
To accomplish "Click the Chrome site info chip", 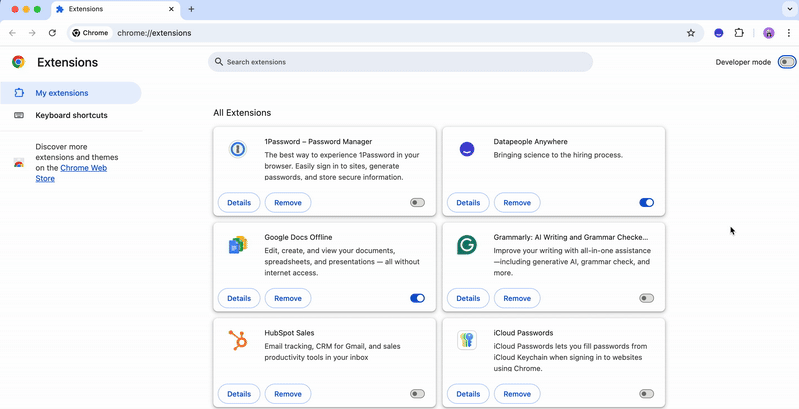I will (90, 33).
